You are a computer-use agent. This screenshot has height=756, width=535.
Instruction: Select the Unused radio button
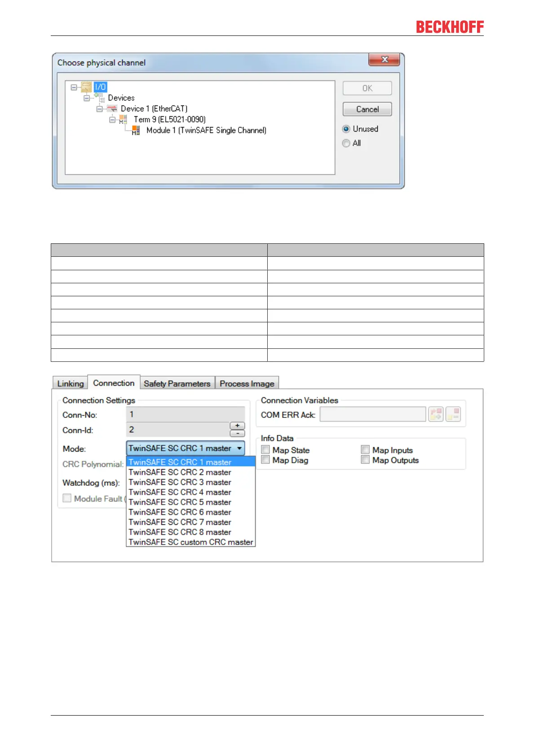tap(346, 129)
